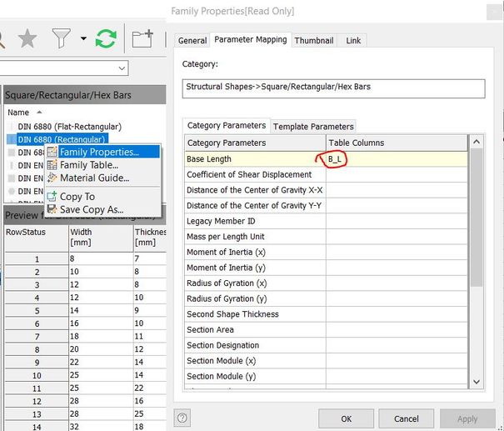Click the parameter list scrollbar thumb
This screenshot has height=431, width=504.
click(477, 217)
